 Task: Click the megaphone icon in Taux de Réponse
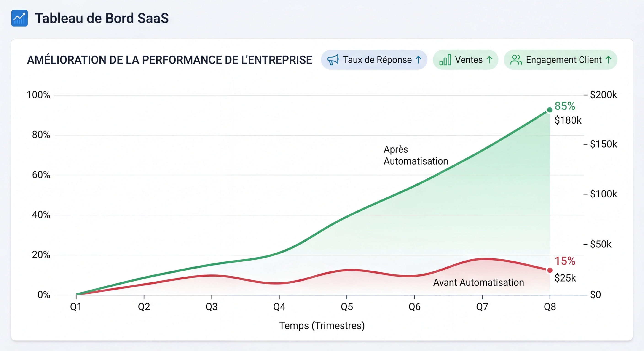point(333,60)
